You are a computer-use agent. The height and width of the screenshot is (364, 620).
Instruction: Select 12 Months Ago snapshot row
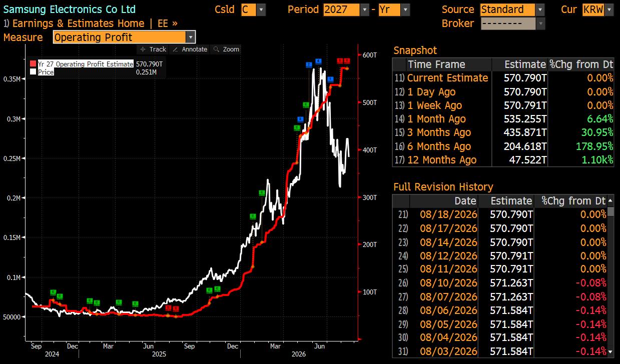point(503,160)
